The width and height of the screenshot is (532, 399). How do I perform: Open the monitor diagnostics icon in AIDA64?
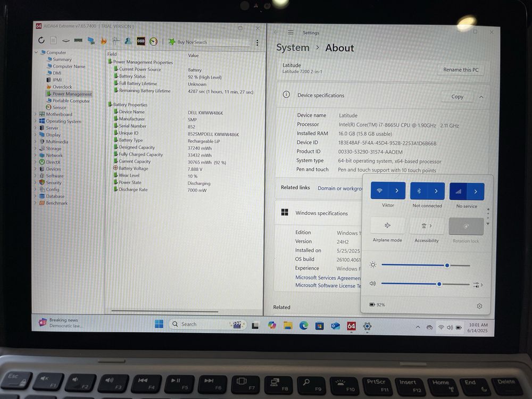[91, 41]
